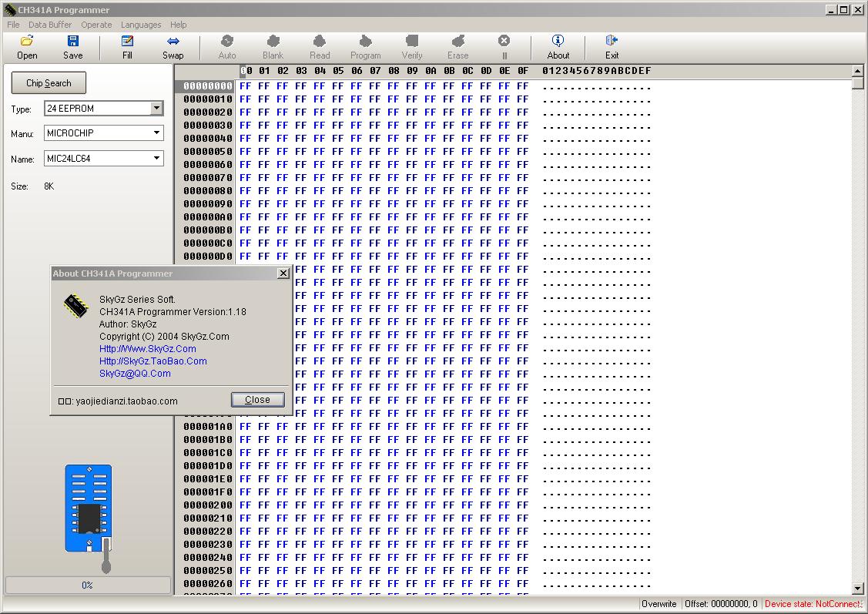This screenshot has height=614, width=868.
Task: Click the Save toolbar icon
Action: (x=73, y=47)
